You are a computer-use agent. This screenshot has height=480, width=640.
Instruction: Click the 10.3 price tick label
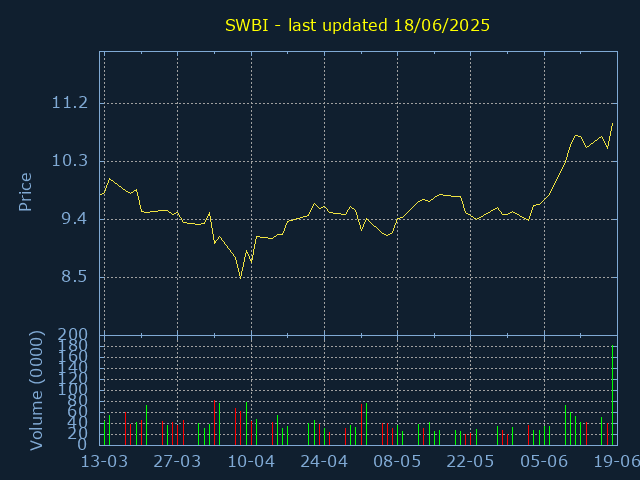[x=70, y=161]
